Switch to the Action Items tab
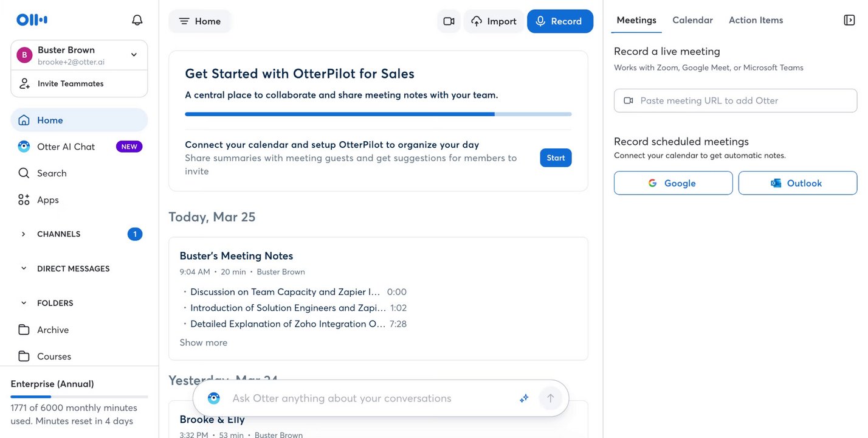The width and height of the screenshot is (868, 438). [756, 20]
